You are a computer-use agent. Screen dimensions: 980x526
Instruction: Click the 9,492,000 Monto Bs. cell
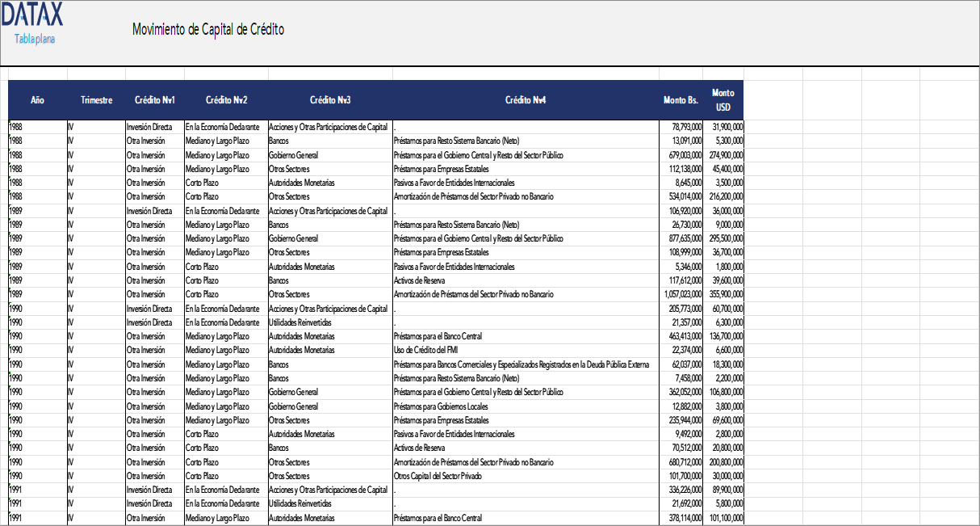pos(681,434)
